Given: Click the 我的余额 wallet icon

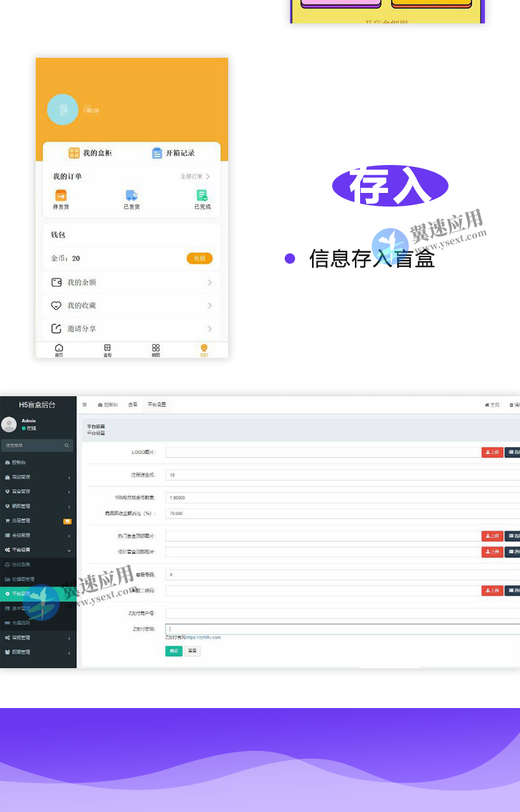Looking at the screenshot, I should coord(57,283).
